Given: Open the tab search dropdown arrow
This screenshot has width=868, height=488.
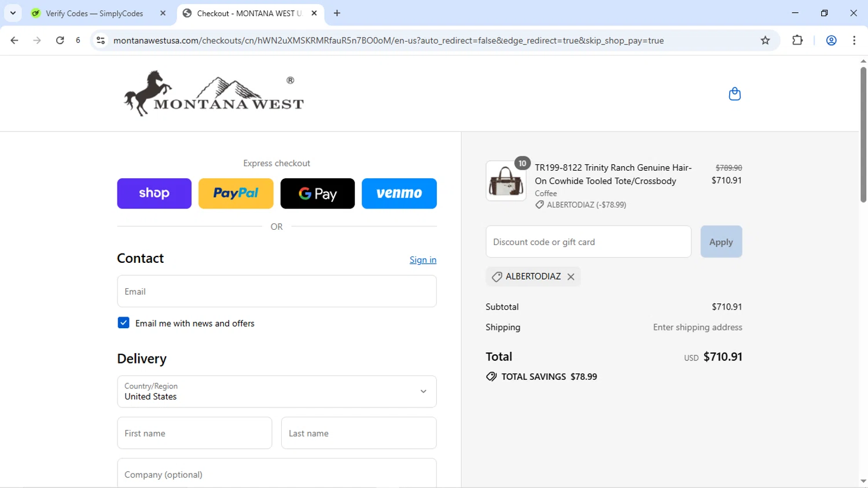Looking at the screenshot, I should [13, 13].
